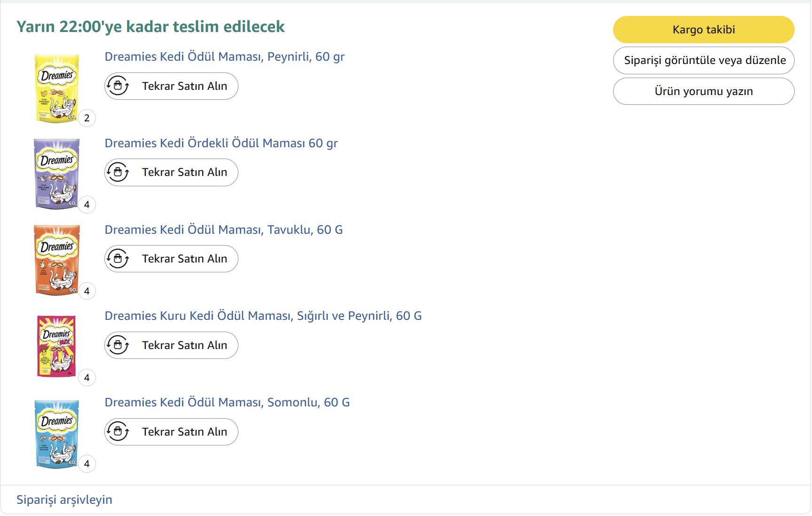Click the reorder icon for Tavuklu treat

[118, 259]
